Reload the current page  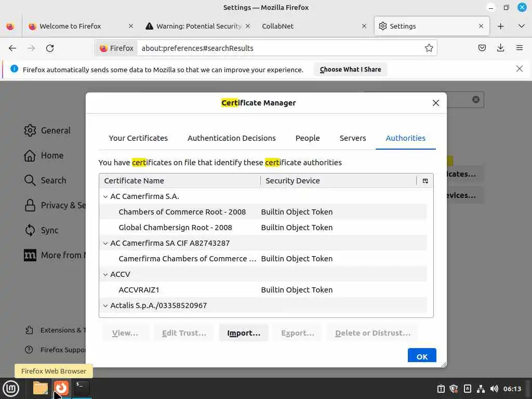click(x=50, y=48)
